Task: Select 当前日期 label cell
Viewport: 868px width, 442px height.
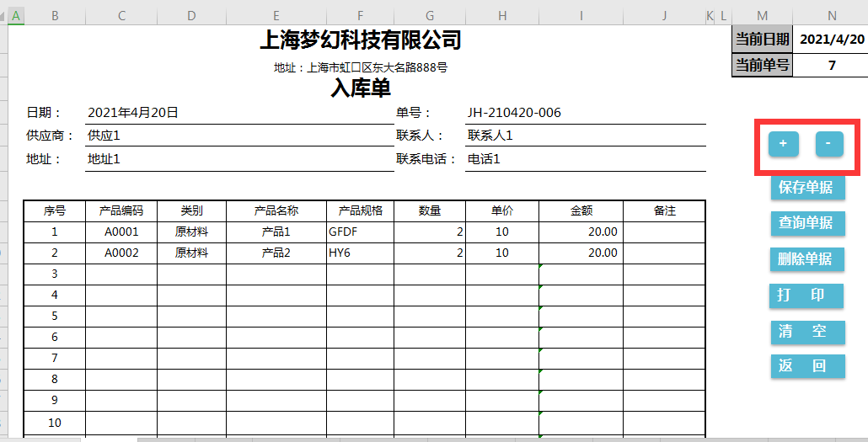Action: pyautogui.click(x=763, y=40)
